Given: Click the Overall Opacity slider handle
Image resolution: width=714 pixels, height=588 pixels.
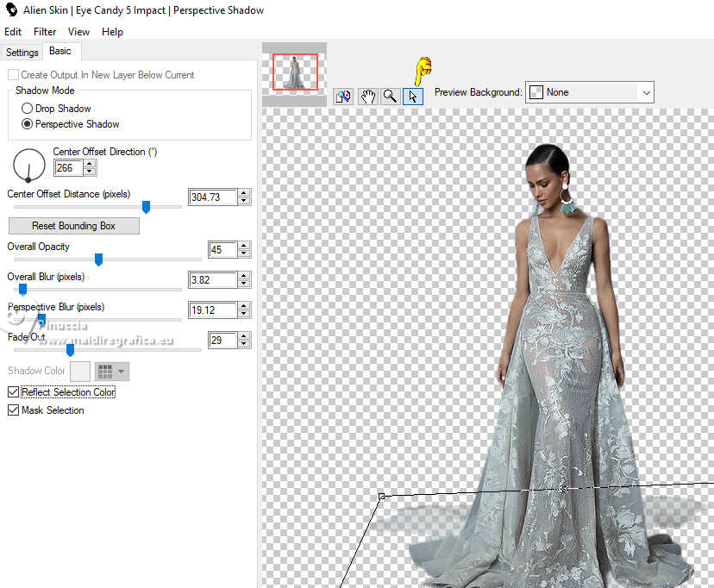Looking at the screenshot, I should (98, 260).
